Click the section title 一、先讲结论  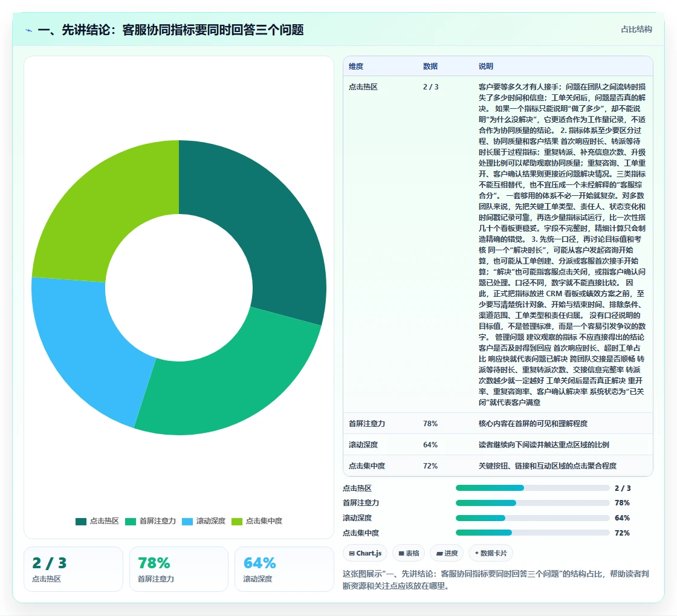171,30
